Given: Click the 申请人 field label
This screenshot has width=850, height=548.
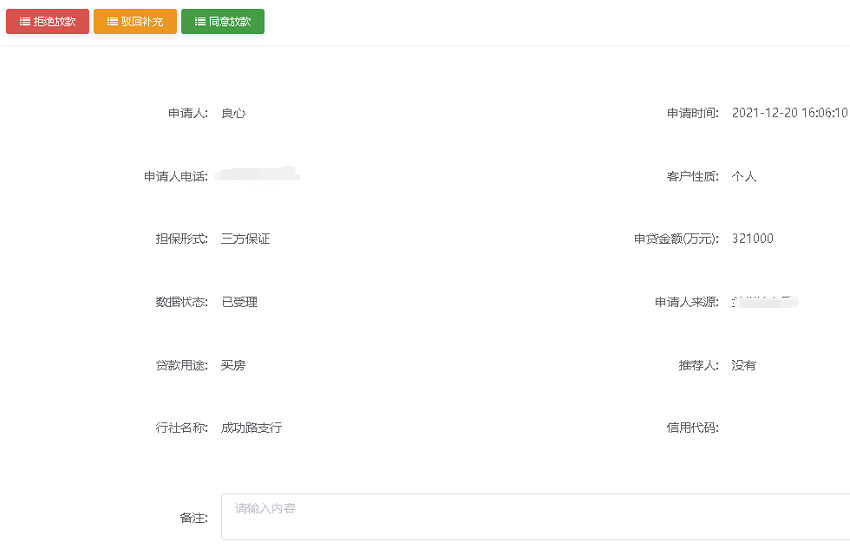Looking at the screenshot, I should 188,113.
